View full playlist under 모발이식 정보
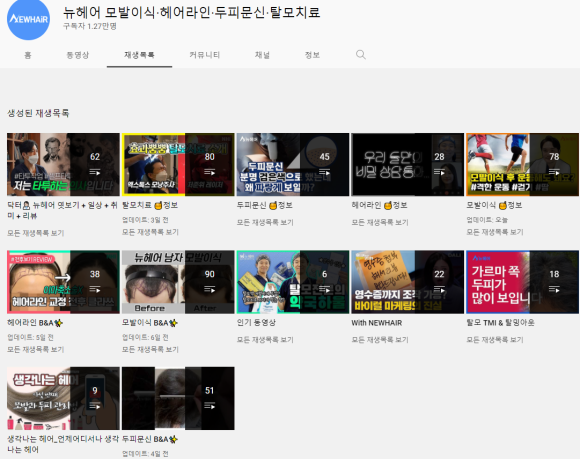Screen dimensions: 580x459 pos(495,232)
